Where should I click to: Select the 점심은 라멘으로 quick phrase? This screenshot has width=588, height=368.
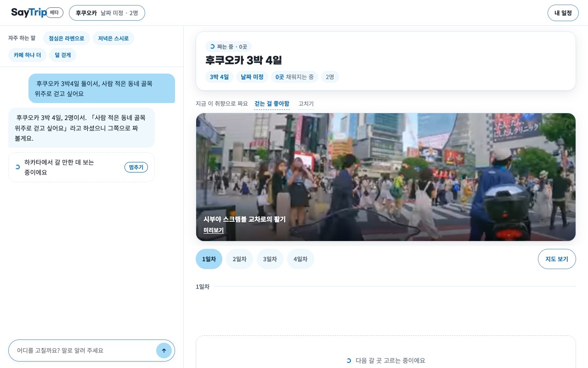point(67,38)
